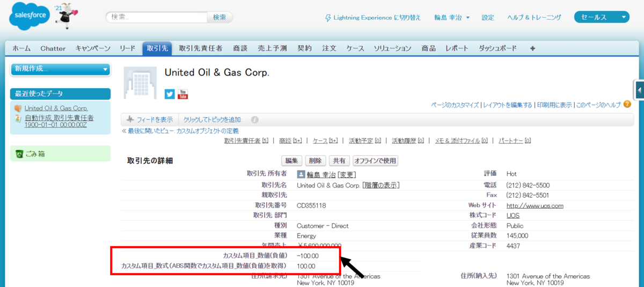This screenshot has height=287, width=644.
Task: Open ごみ箱 recycle bin link
Action: [35, 154]
